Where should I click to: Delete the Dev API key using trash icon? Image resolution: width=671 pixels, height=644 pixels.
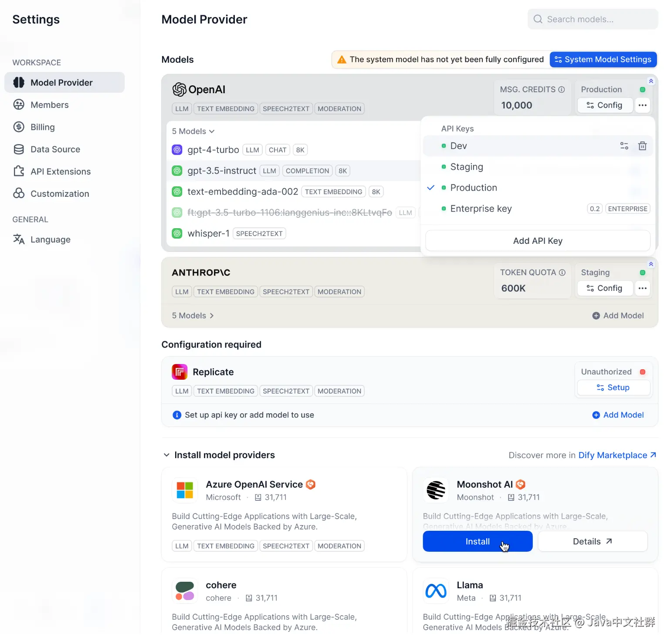coord(642,146)
